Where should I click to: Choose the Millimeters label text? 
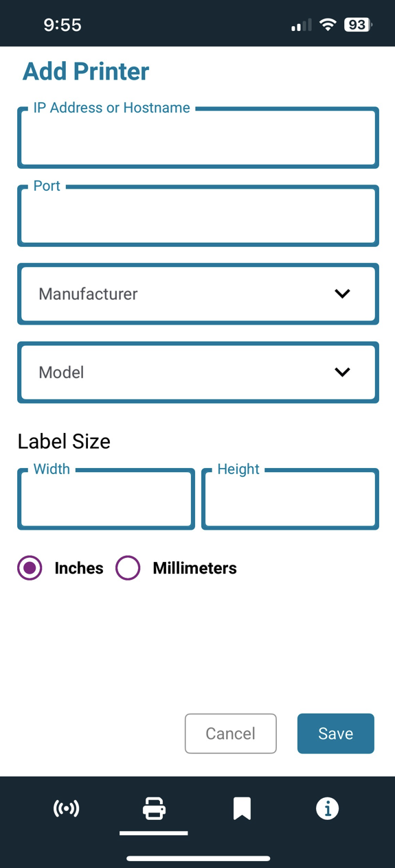coord(194,568)
